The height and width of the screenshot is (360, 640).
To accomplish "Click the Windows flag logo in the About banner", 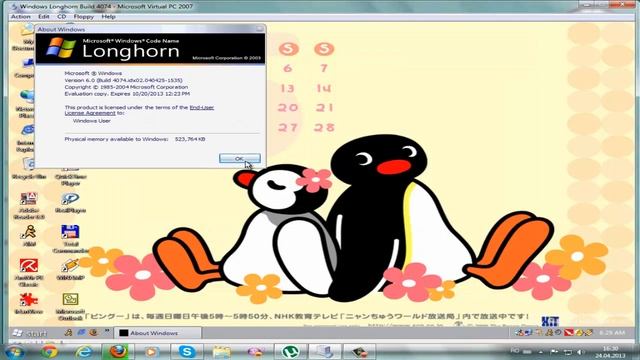I will [61, 48].
